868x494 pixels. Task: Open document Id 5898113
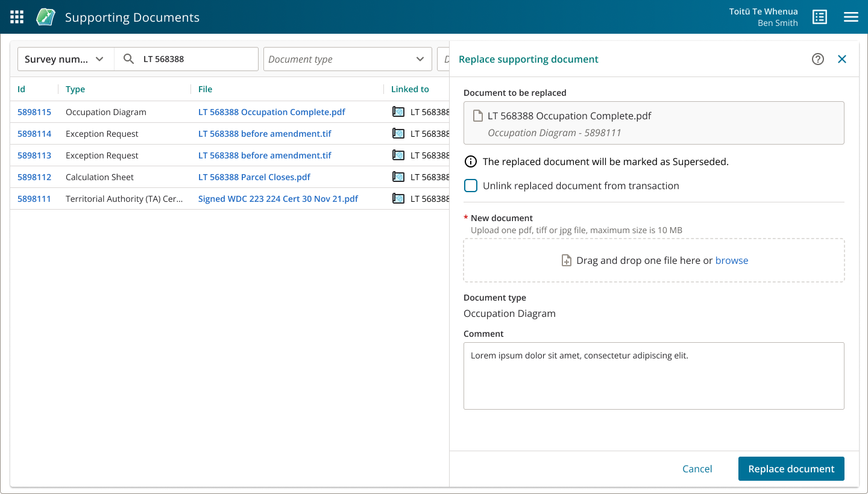tap(34, 155)
